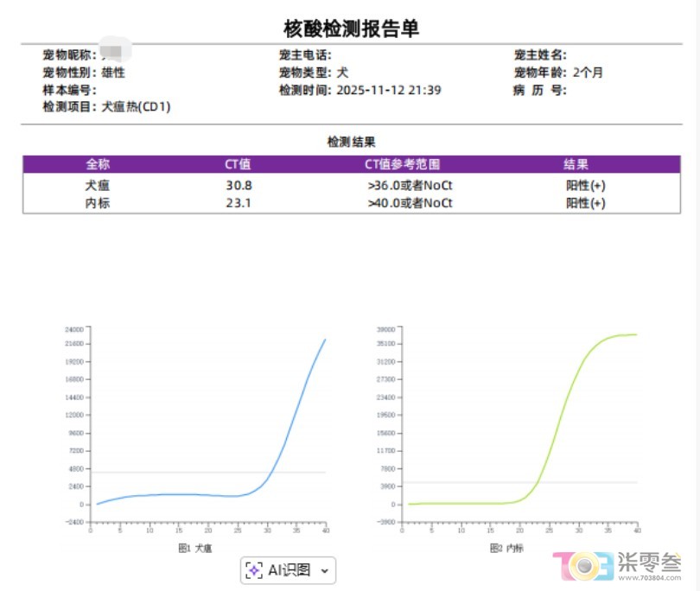This screenshot has width=700, height=591.
Task: Click the 阳性(+) result in the 犬瘟 row
Action: click(585, 185)
